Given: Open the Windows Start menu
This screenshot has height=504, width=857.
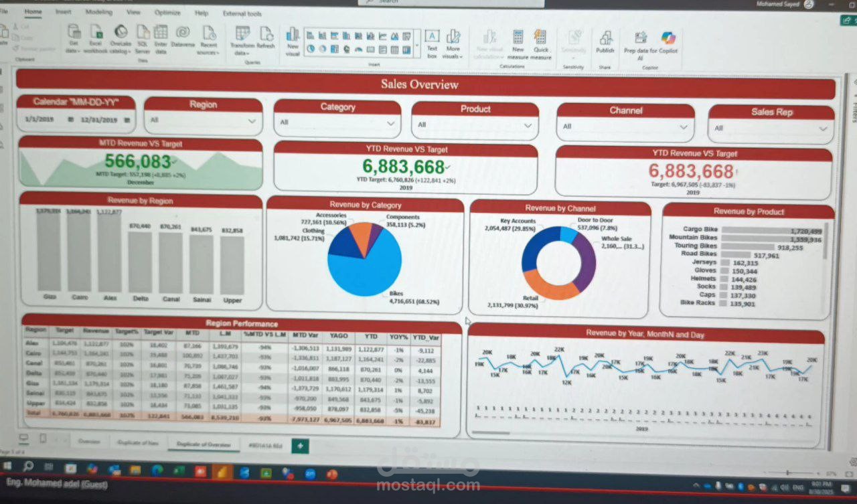Looking at the screenshot, I should (x=7, y=466).
